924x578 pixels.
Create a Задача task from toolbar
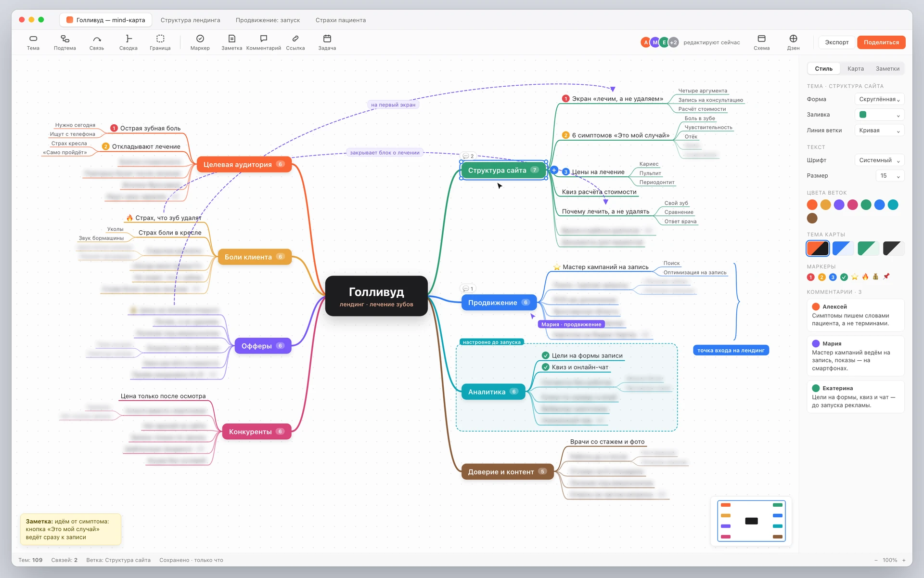[x=327, y=42]
